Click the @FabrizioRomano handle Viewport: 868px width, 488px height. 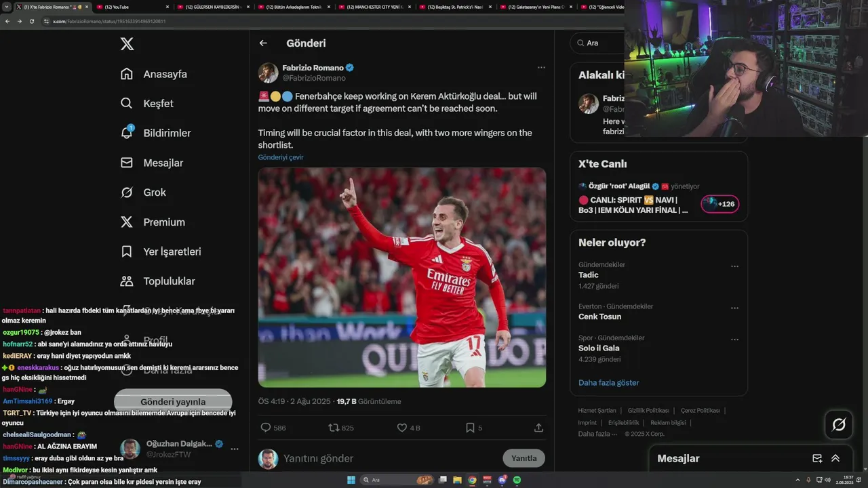314,79
